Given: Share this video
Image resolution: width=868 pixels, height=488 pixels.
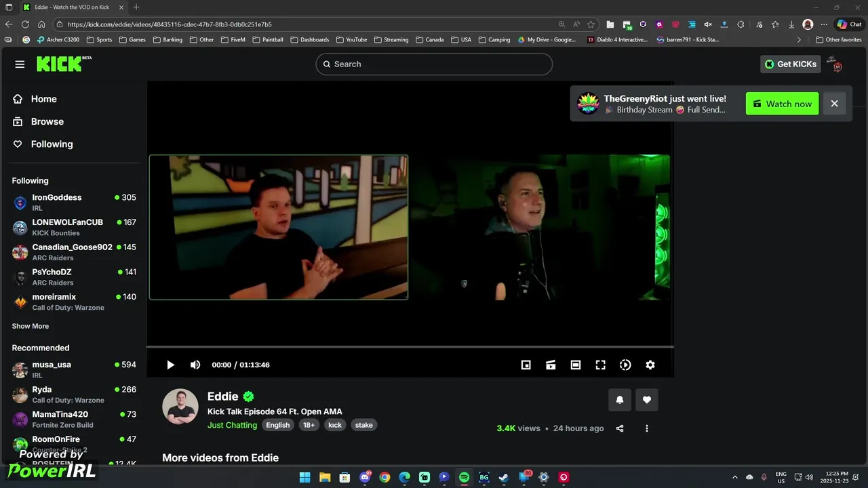Looking at the screenshot, I should [620, 428].
